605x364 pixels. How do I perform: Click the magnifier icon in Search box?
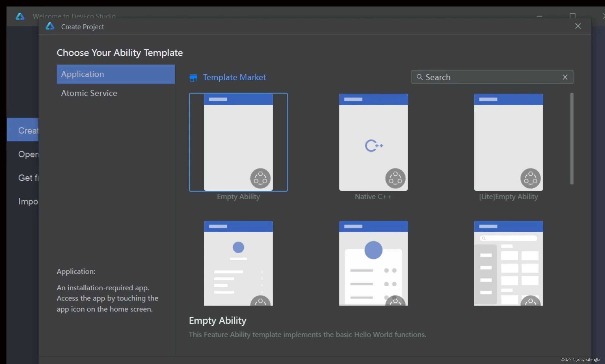click(x=419, y=77)
